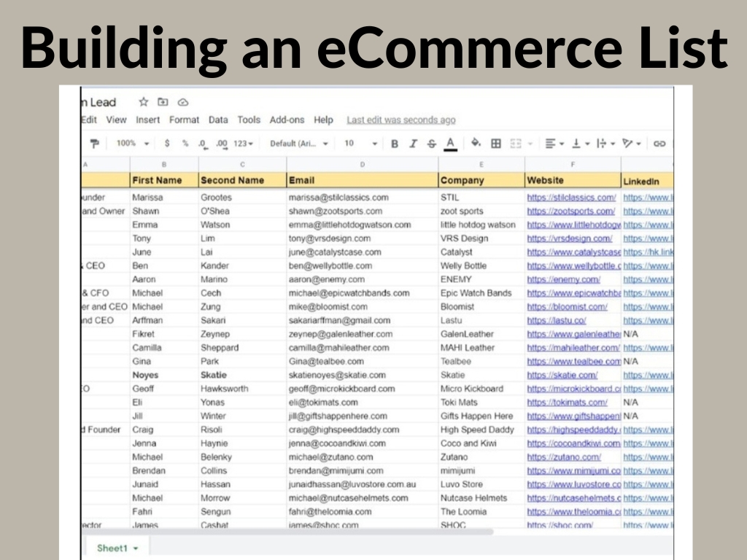The width and height of the screenshot is (747, 560).
Task: Open text rotation options
Action: click(631, 144)
